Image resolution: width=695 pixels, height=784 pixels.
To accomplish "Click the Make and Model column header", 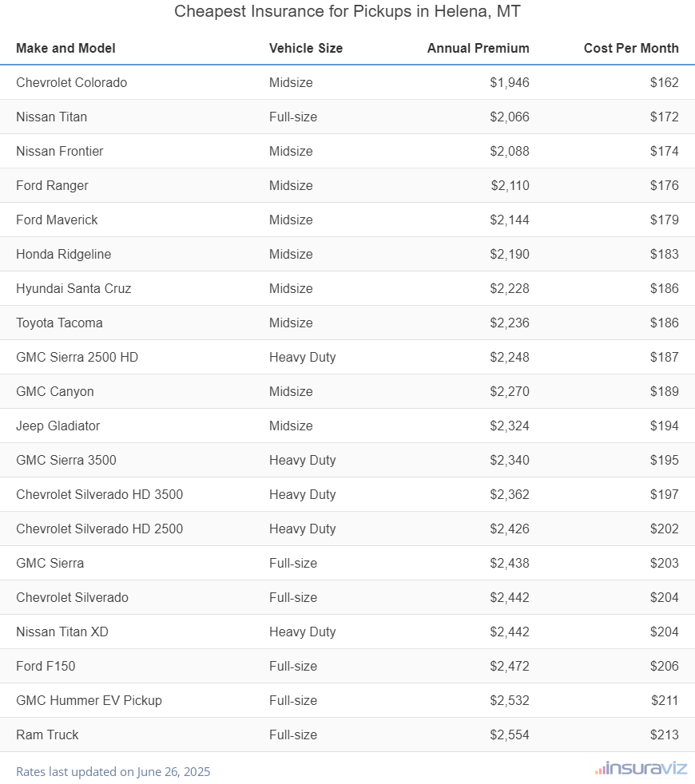I will click(66, 48).
